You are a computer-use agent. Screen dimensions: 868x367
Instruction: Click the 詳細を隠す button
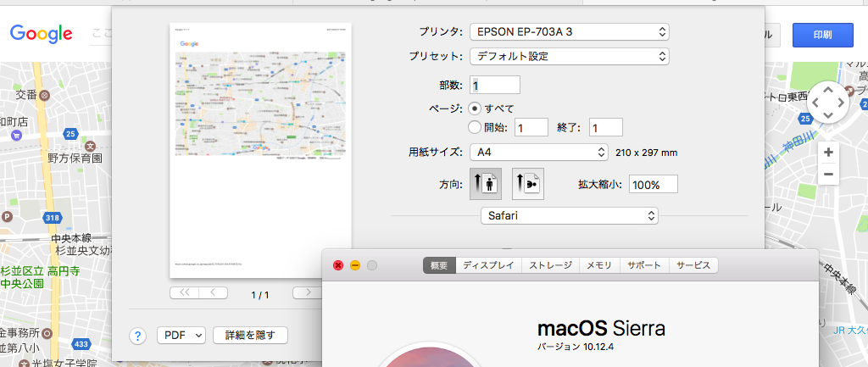click(x=250, y=335)
